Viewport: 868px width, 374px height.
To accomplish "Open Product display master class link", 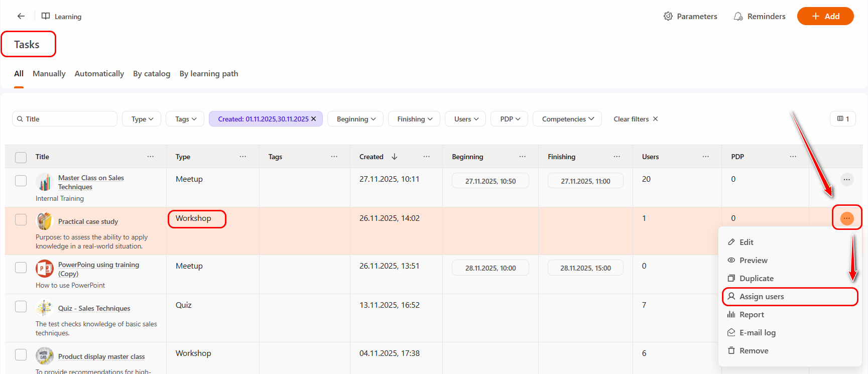I will tap(101, 356).
